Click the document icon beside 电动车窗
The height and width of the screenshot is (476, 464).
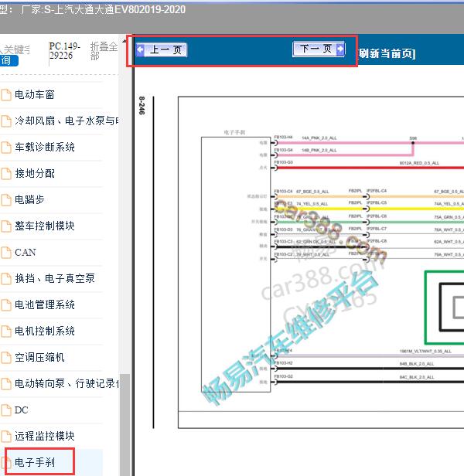(6, 95)
